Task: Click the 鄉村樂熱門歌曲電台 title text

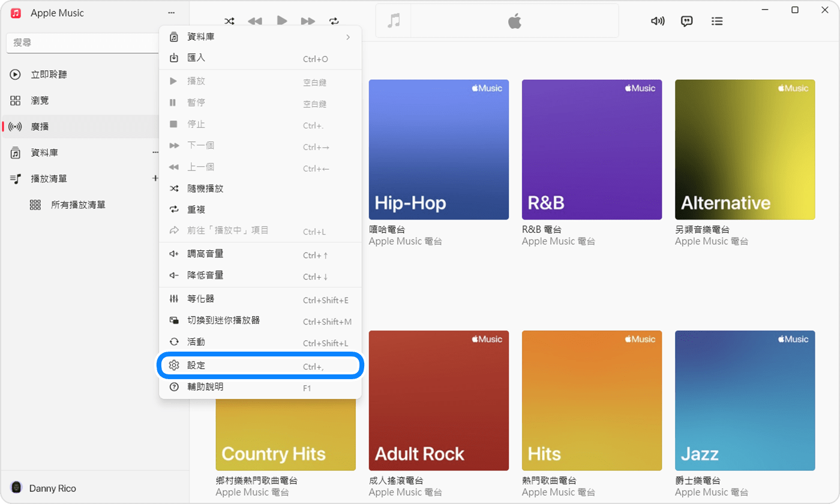Action: click(257, 481)
